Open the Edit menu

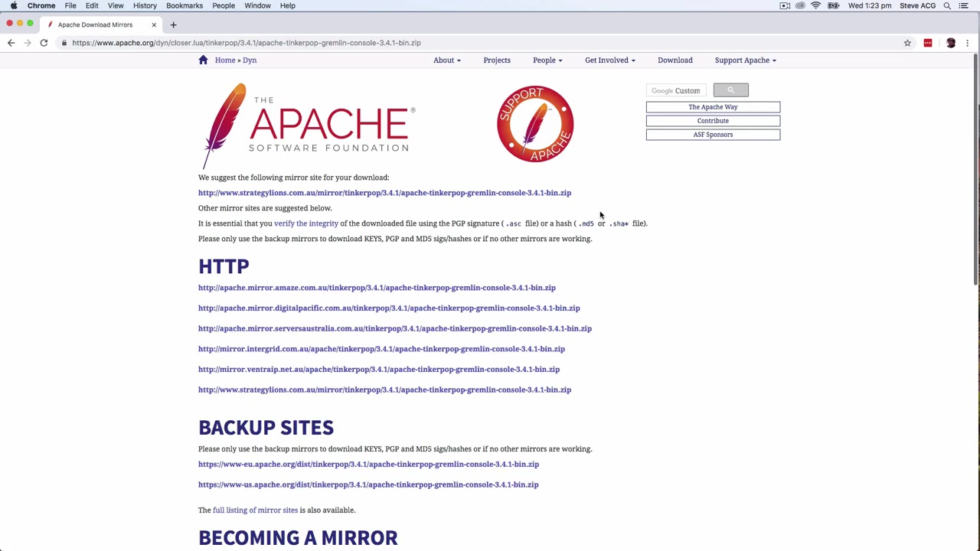(x=92, y=5)
